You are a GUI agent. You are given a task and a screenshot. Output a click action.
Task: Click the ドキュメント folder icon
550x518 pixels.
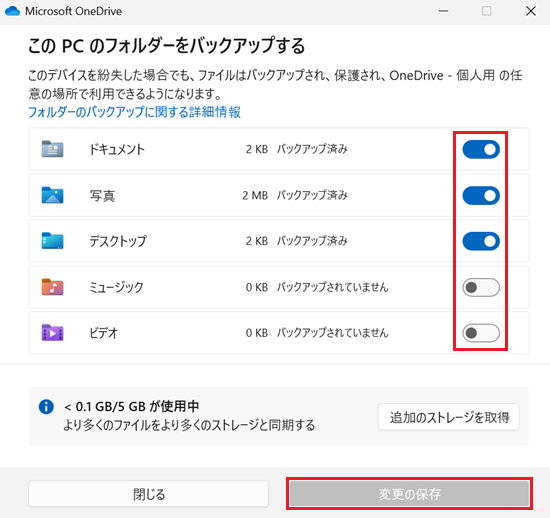tap(52, 149)
